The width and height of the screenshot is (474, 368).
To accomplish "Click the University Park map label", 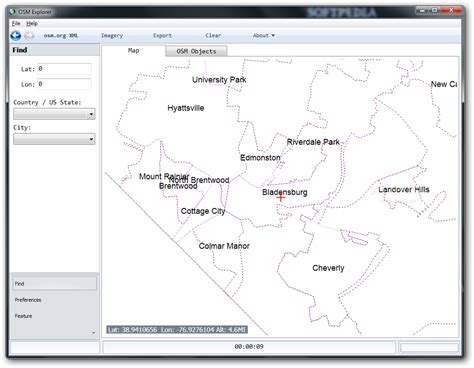I will pyautogui.click(x=219, y=80).
